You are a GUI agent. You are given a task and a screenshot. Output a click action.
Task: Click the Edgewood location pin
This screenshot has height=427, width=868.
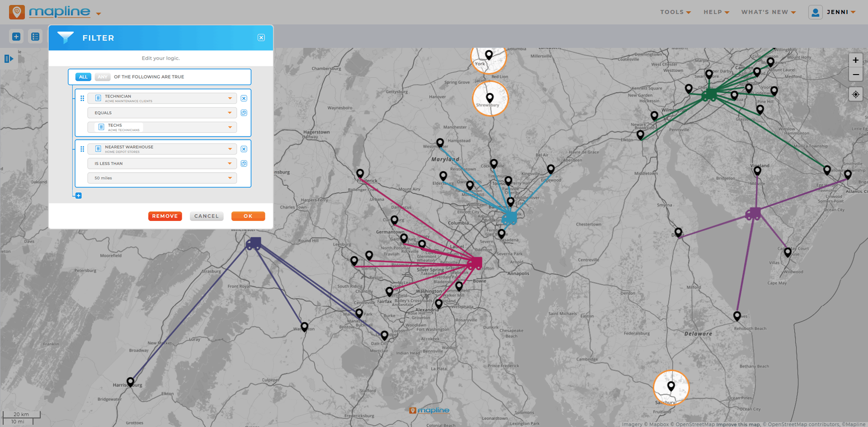[x=551, y=169]
